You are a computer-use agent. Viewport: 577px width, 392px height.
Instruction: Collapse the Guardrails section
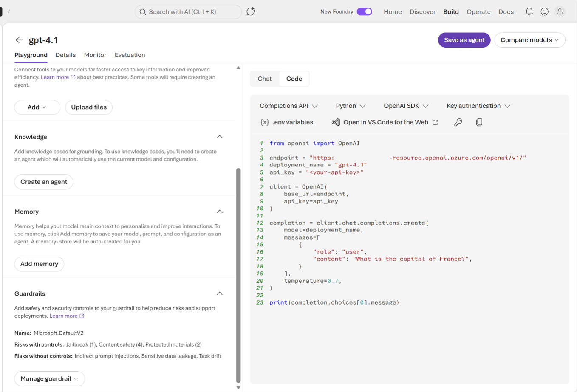click(220, 293)
